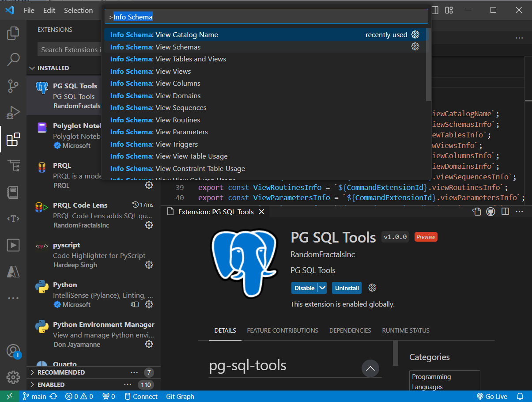Open manage gear for pyscript extension
Screen dimensions: 532x402
[149, 265]
